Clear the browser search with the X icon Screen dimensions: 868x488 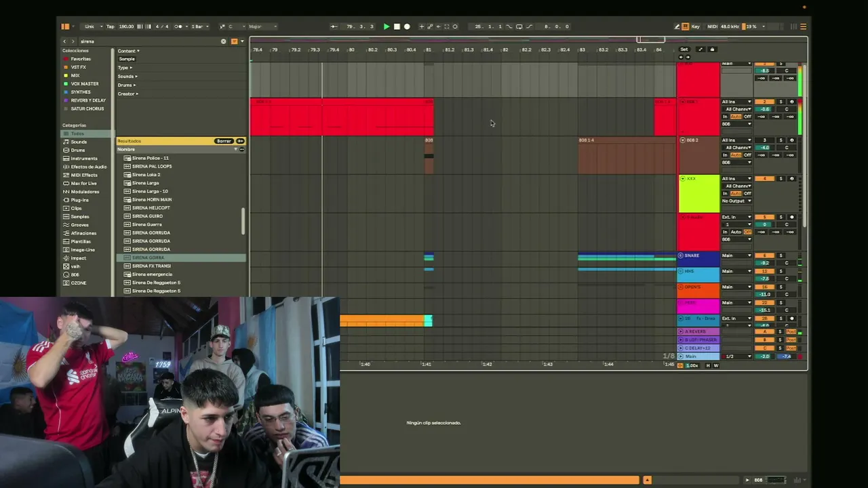(x=223, y=41)
